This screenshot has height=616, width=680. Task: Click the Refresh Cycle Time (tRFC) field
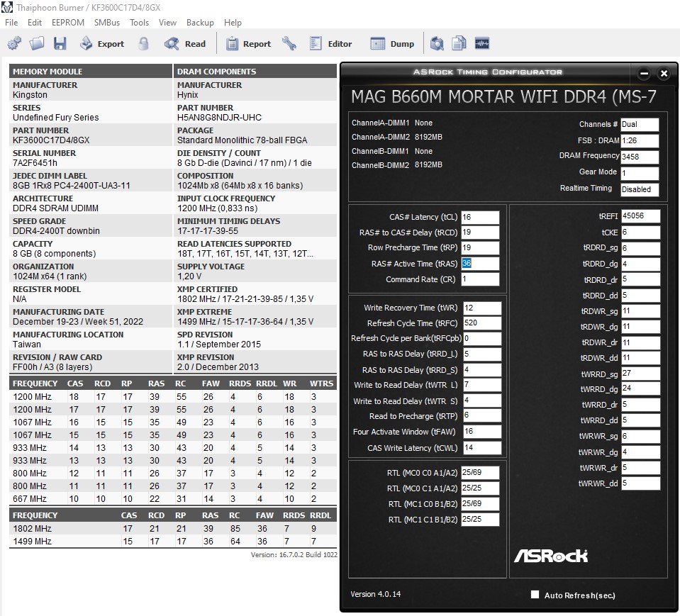pos(482,323)
